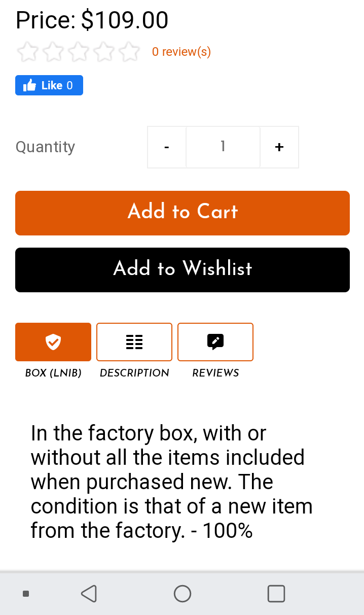Select the REVIEWS tab label
The width and height of the screenshot is (364, 615).
tap(215, 373)
